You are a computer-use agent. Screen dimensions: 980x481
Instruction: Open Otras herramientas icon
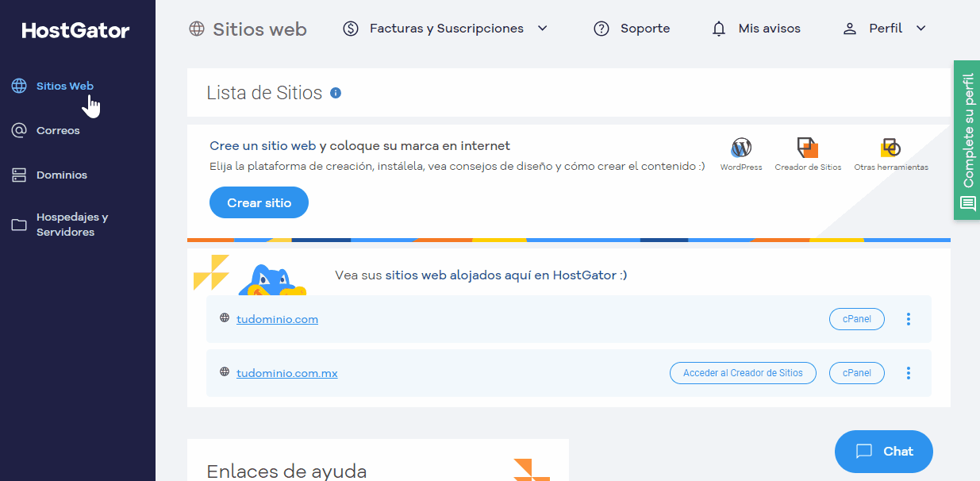point(890,148)
